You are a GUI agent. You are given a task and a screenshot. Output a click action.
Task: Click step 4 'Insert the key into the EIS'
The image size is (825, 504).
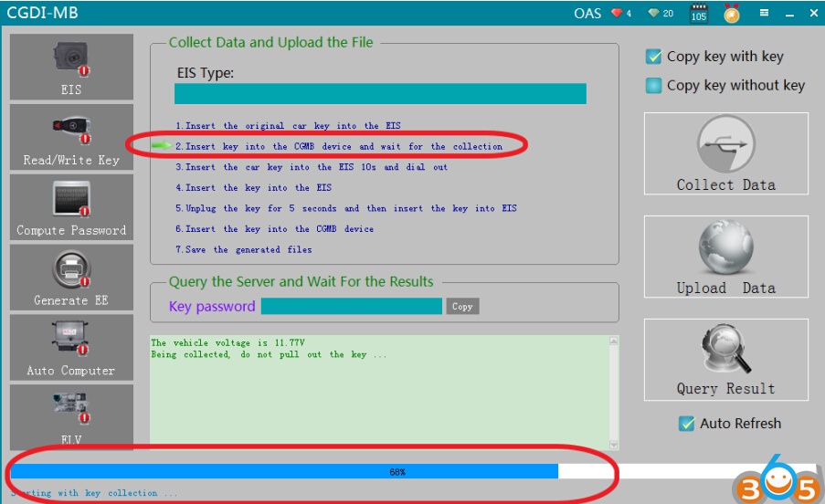pyautogui.click(x=254, y=187)
